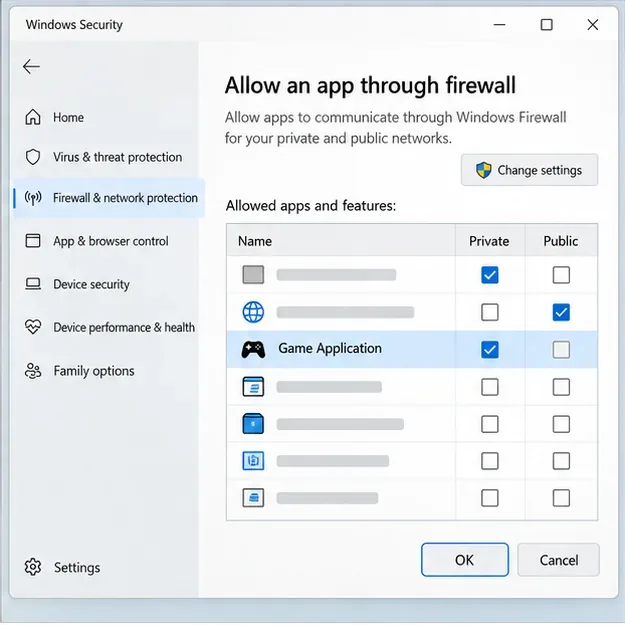
Task: Check Public for the first gray app row
Action: (561, 275)
